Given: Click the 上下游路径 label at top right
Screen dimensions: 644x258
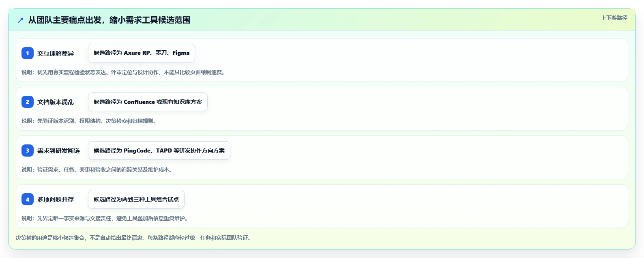Looking at the screenshot, I should 614,18.
